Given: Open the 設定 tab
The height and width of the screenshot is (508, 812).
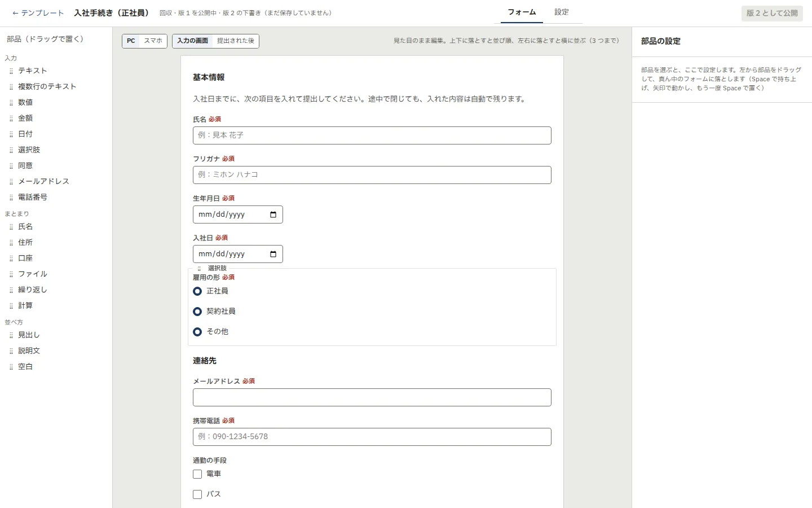Looking at the screenshot, I should pyautogui.click(x=562, y=12).
